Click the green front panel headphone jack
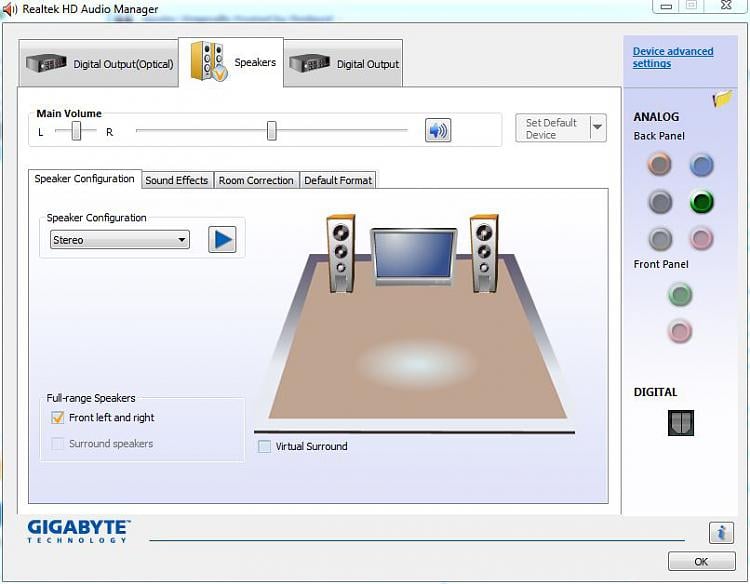Image resolution: width=750 pixels, height=584 pixels. (x=680, y=295)
